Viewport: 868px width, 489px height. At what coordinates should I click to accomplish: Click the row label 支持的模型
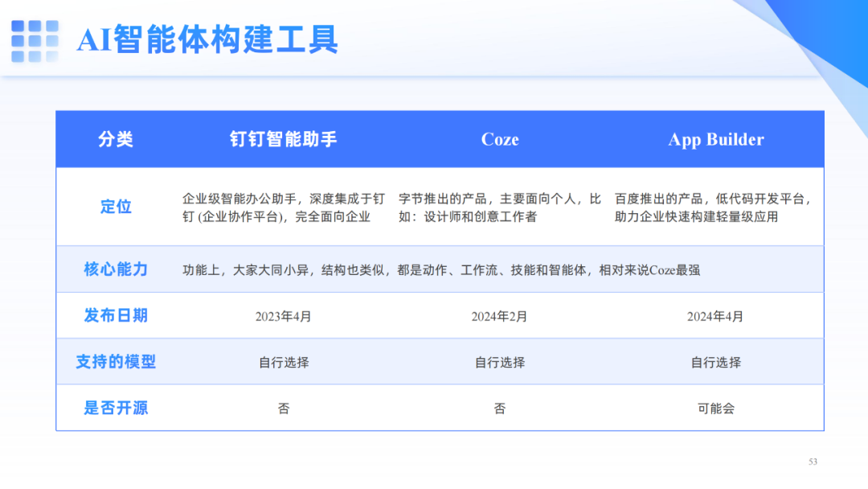point(116,362)
